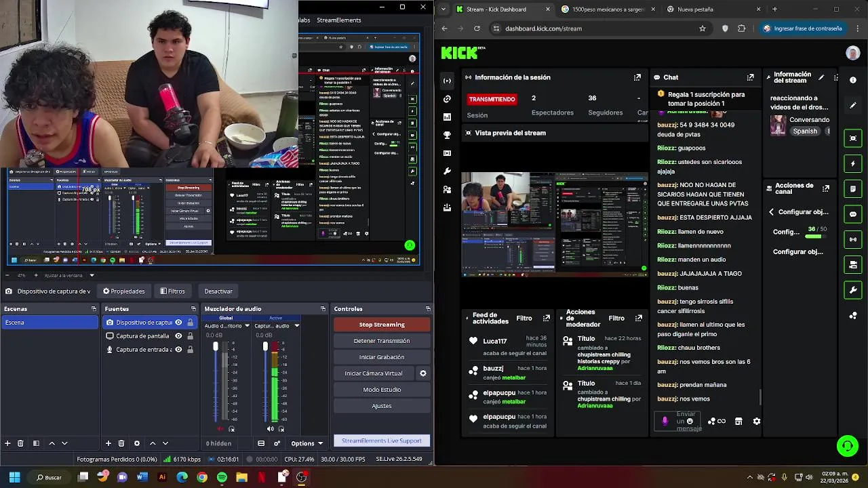
Task: Open Audio d...ritorio channel dropdown
Action: pyautogui.click(x=247, y=326)
